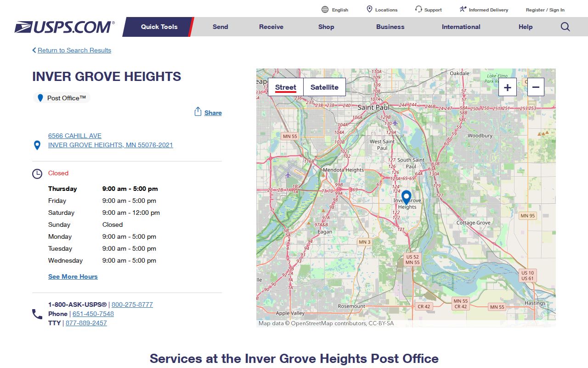
Task: Expand See More Hours
Action: [x=73, y=276]
